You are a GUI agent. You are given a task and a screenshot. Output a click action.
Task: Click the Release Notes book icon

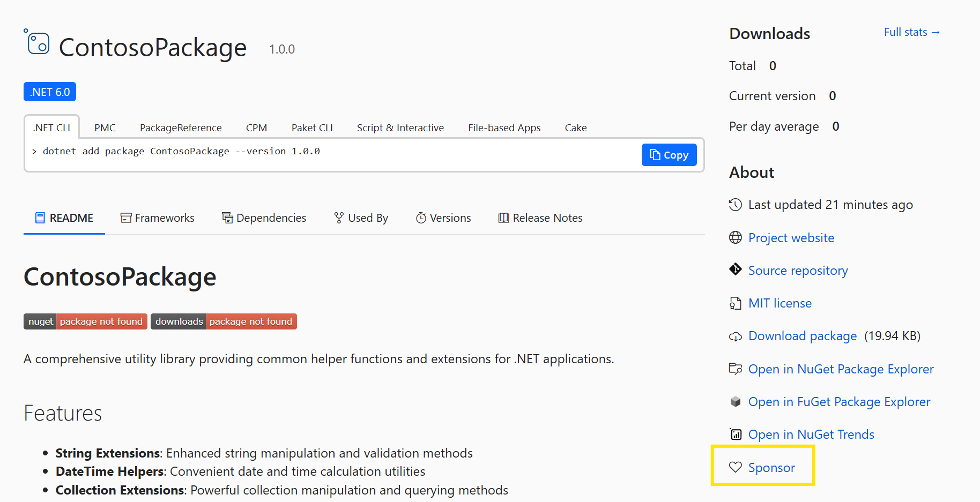click(x=503, y=218)
